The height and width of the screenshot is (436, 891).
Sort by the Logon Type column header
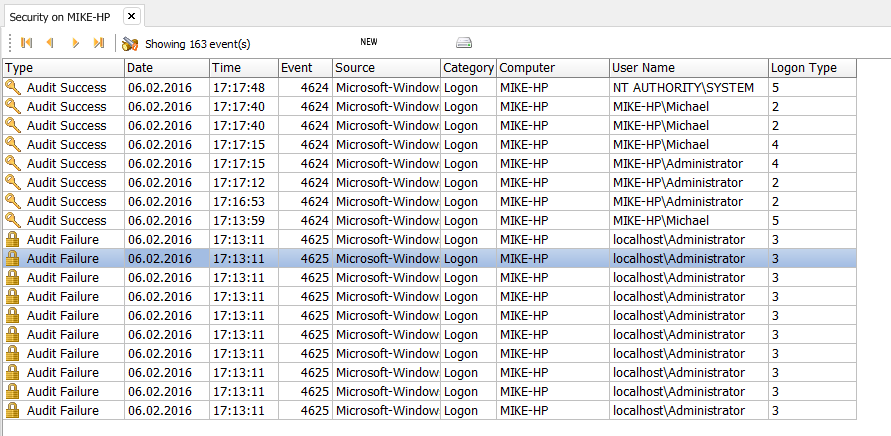point(812,68)
